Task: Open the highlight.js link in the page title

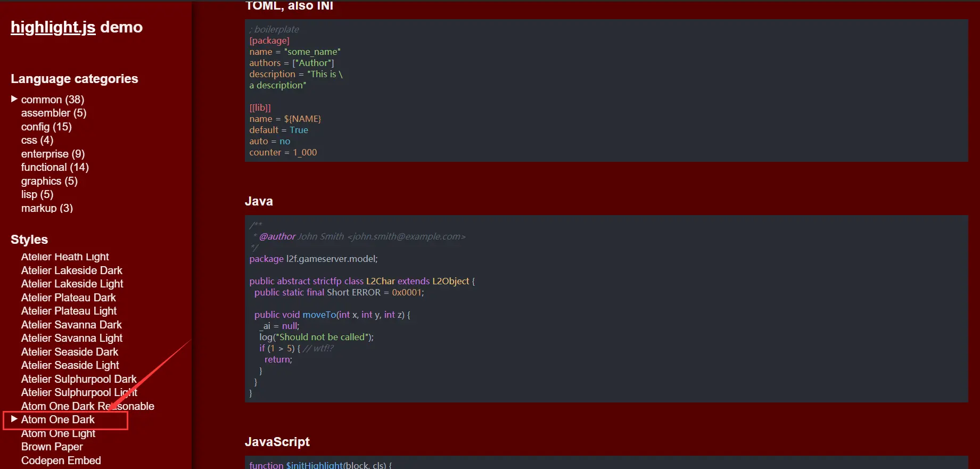Action: coord(53,27)
